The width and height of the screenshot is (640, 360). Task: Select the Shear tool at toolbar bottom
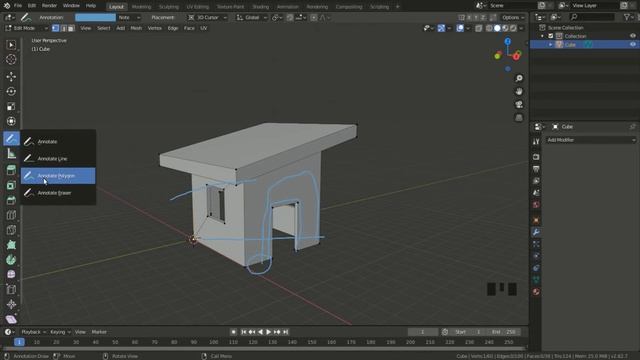coord(11,319)
